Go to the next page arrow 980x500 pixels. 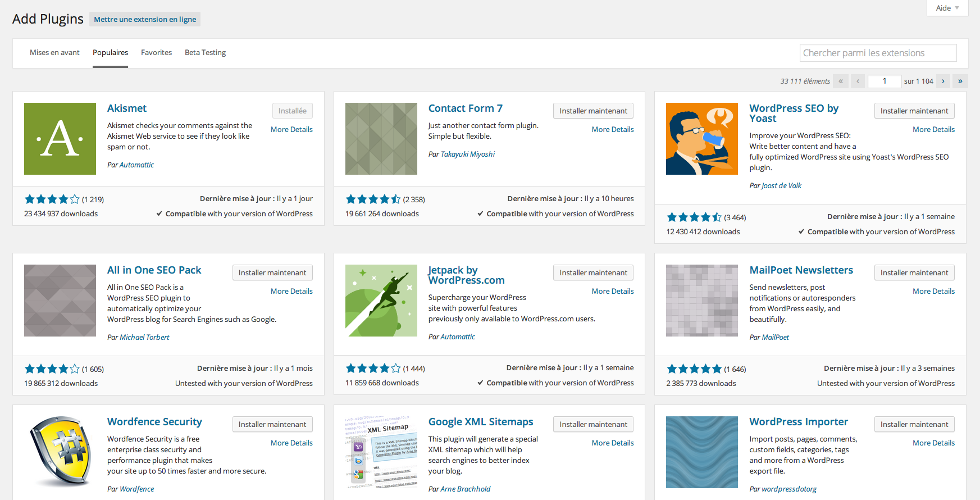coord(943,81)
